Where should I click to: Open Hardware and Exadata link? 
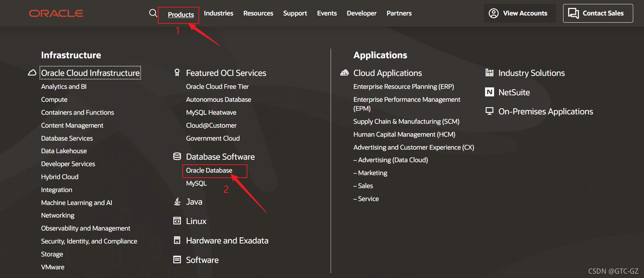227,241
